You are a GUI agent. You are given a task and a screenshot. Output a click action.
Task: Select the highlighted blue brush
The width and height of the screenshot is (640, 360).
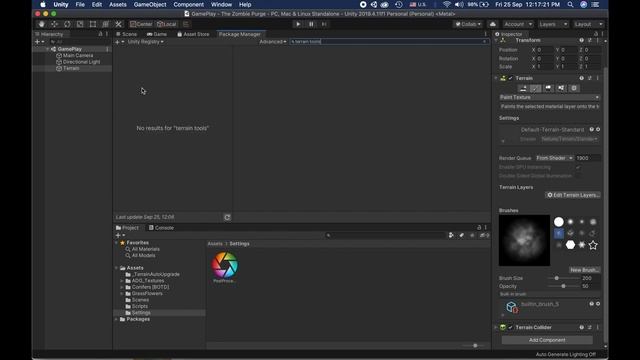click(x=559, y=233)
